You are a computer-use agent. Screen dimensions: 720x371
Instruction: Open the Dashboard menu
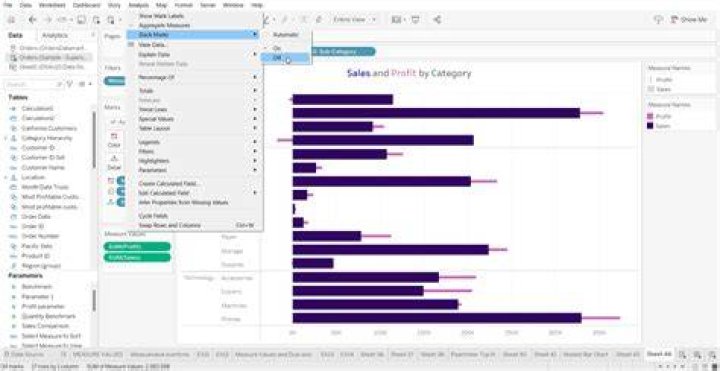click(x=86, y=5)
